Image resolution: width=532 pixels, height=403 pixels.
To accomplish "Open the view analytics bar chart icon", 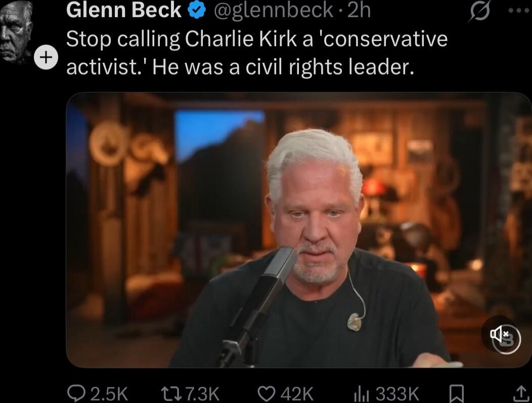I will point(363,393).
